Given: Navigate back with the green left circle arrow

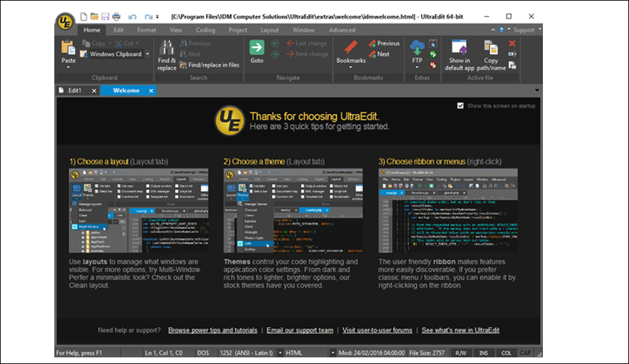Looking at the screenshot, I should (275, 43).
